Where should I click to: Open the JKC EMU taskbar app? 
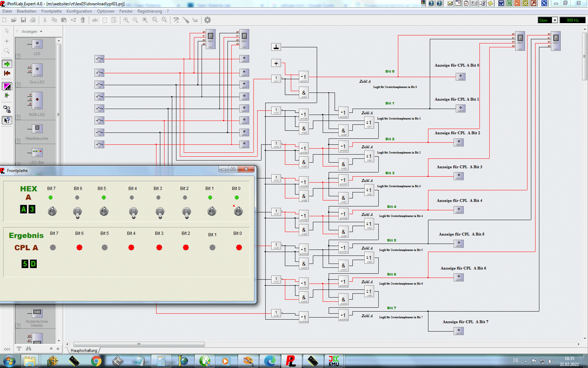pyautogui.click(x=334, y=361)
